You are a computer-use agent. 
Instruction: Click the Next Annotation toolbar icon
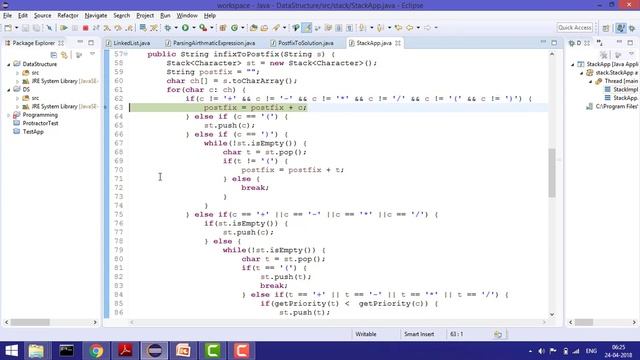coord(362,28)
